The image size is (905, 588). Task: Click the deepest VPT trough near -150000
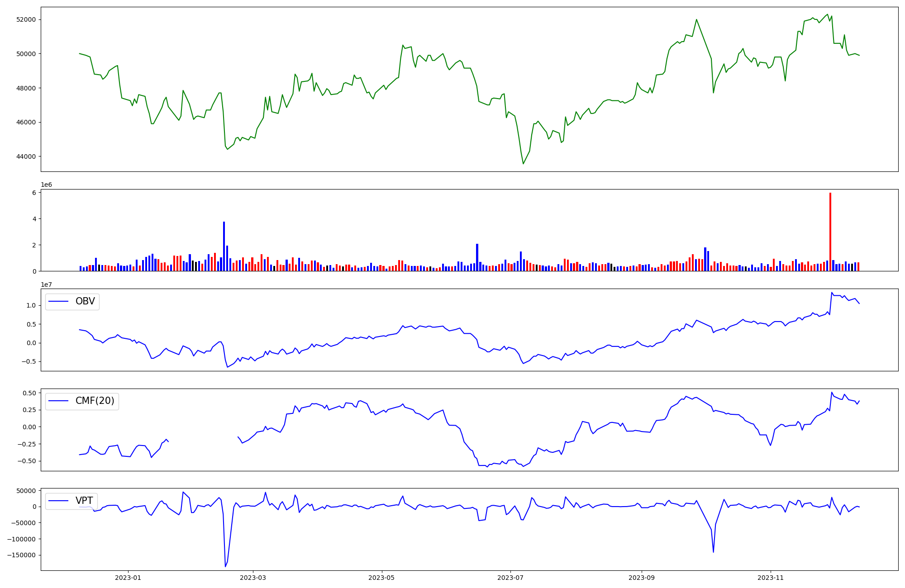pyautogui.click(x=225, y=566)
